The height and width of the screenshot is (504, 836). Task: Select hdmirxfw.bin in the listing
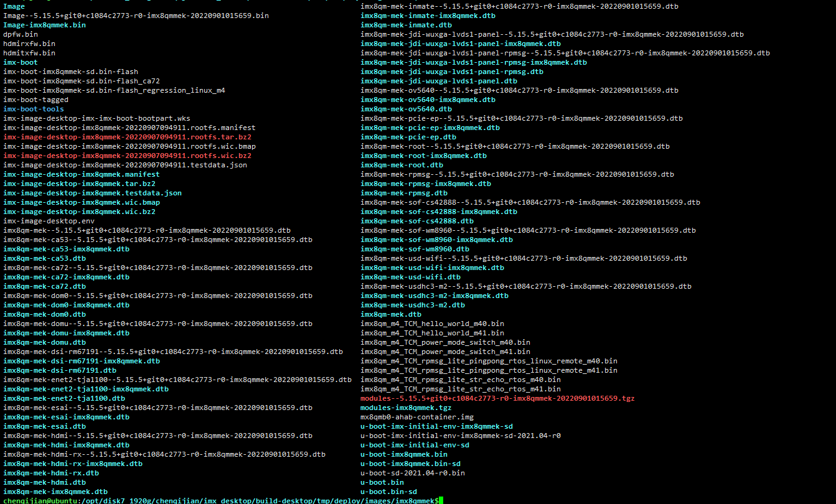coord(29,44)
